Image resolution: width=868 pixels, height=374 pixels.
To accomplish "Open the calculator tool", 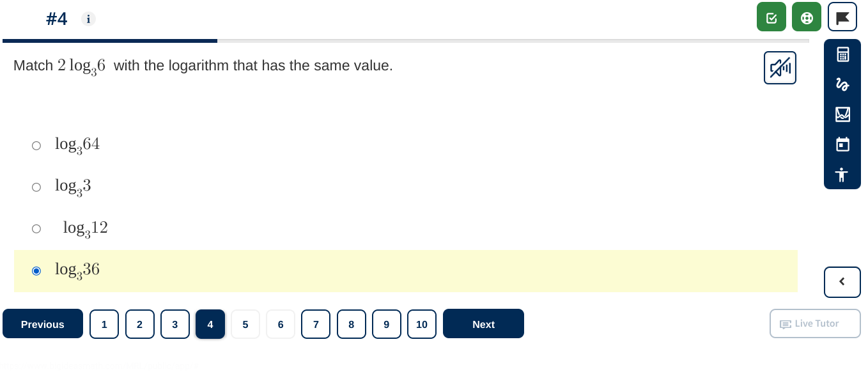I will coord(842,55).
